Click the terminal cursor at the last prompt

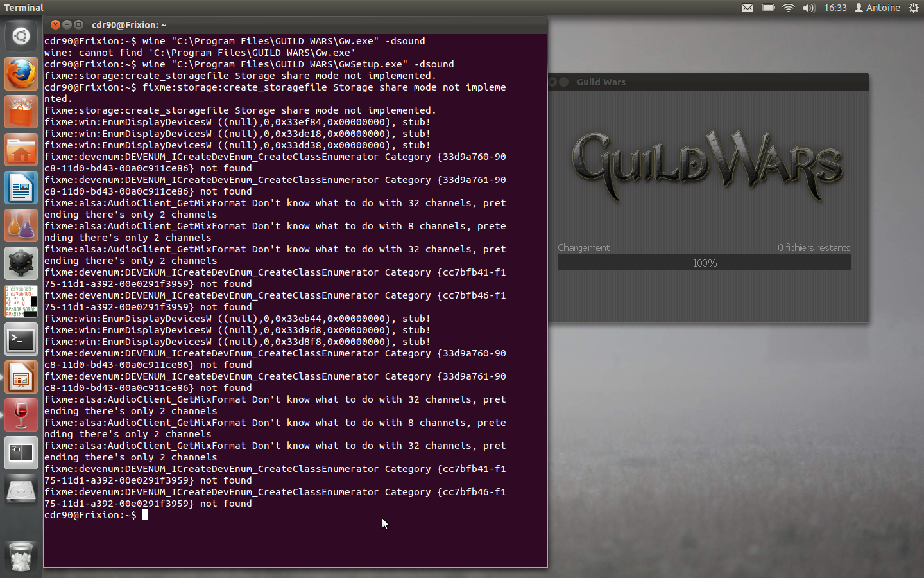pyautogui.click(x=146, y=514)
